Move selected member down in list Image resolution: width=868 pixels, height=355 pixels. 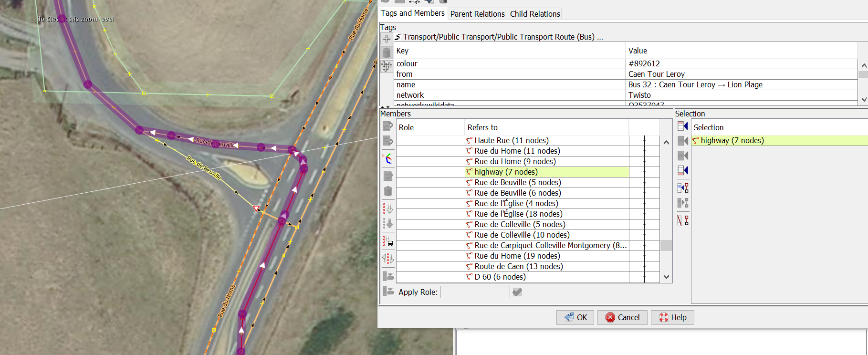coord(388,141)
